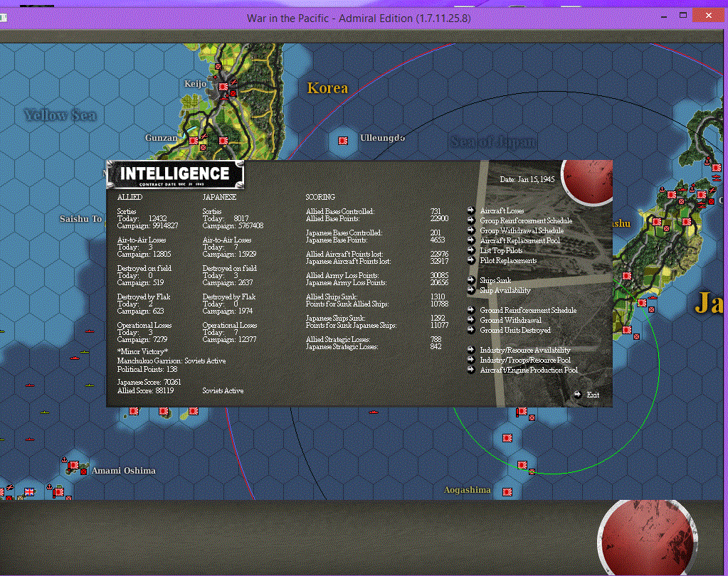Click the INTELLIGENCE title banner

(x=175, y=174)
